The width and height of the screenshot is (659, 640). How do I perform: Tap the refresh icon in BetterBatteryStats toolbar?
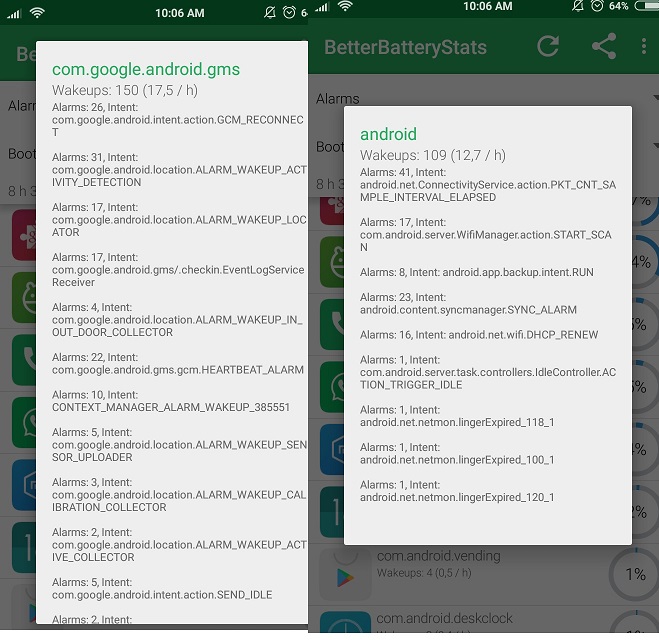coord(548,47)
